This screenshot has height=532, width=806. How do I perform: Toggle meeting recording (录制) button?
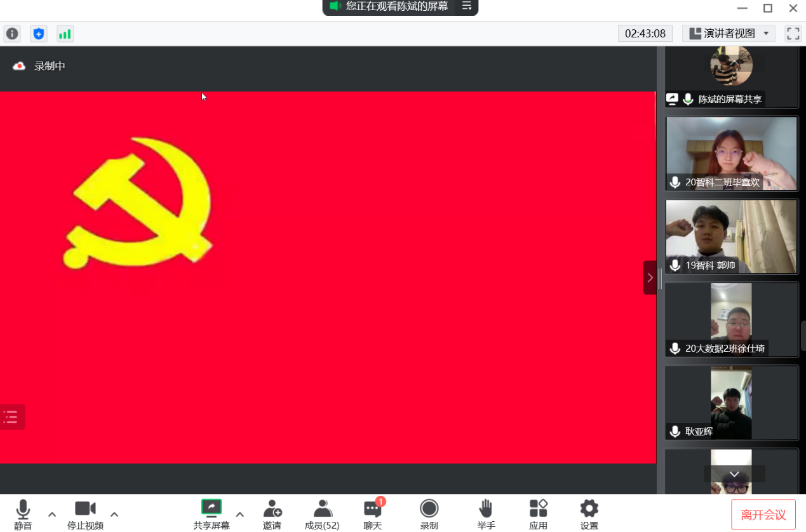tap(429, 514)
